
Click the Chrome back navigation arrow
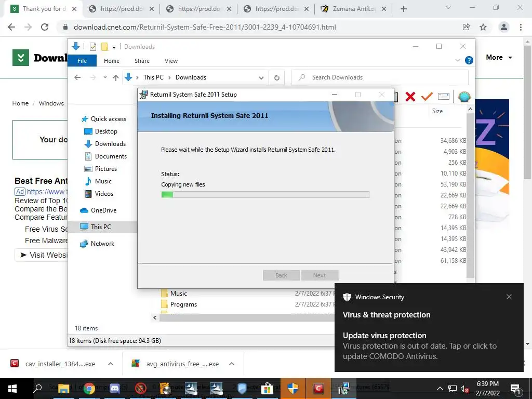(11, 27)
